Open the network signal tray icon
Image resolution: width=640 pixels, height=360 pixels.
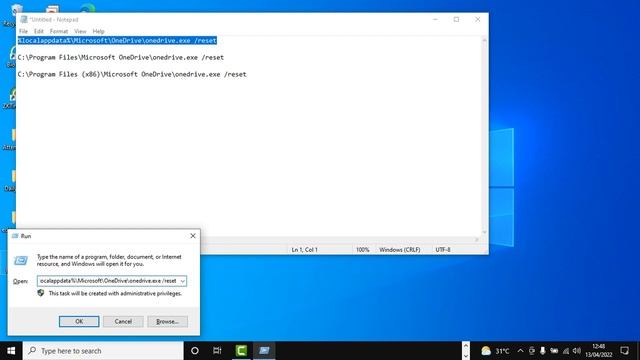pyautogui.click(x=566, y=351)
